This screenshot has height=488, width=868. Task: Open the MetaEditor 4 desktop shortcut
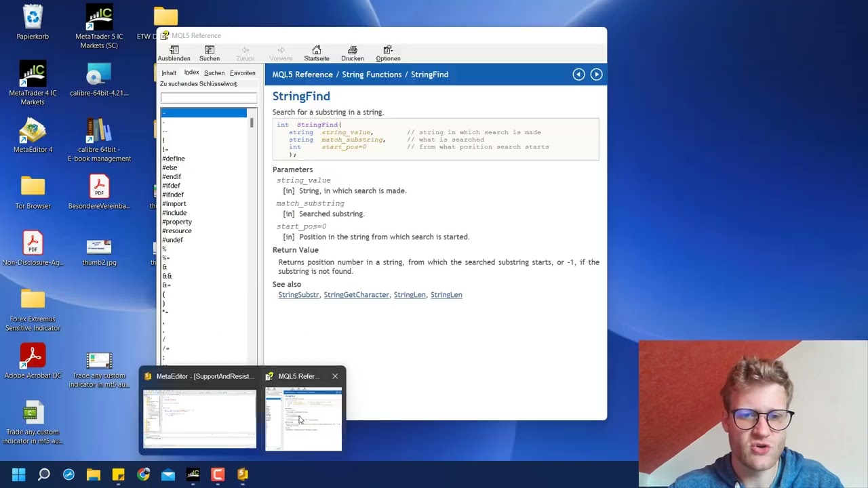pyautogui.click(x=33, y=136)
